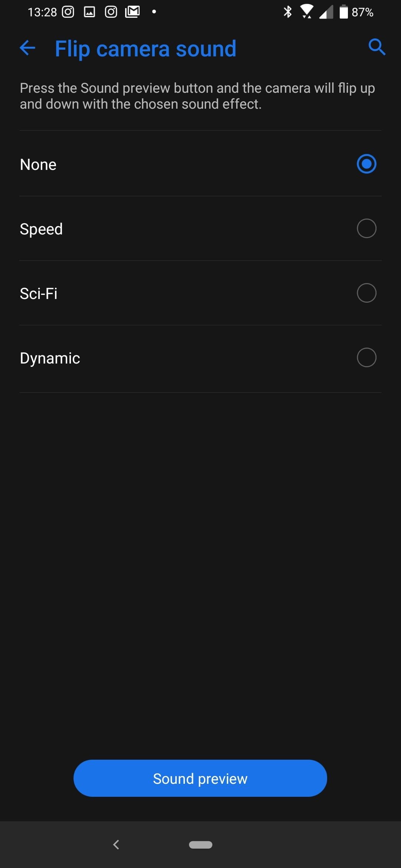This screenshot has height=868, width=401.
Task: Tap the battery status icon
Action: point(344,12)
